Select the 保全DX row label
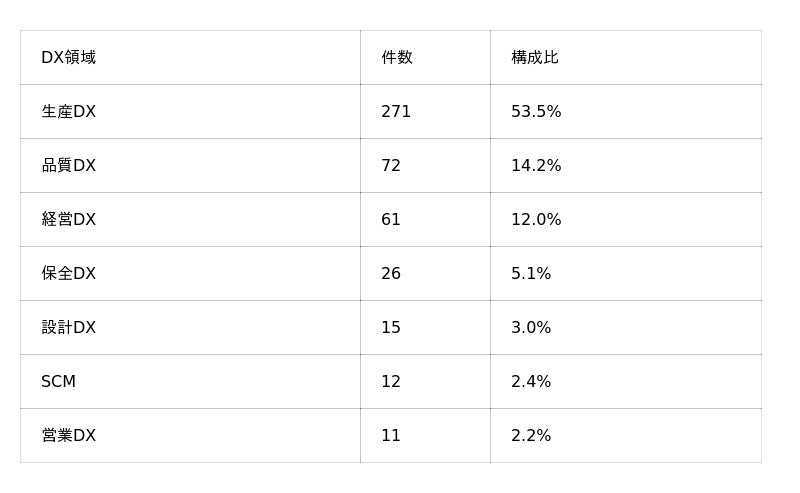 [68, 274]
